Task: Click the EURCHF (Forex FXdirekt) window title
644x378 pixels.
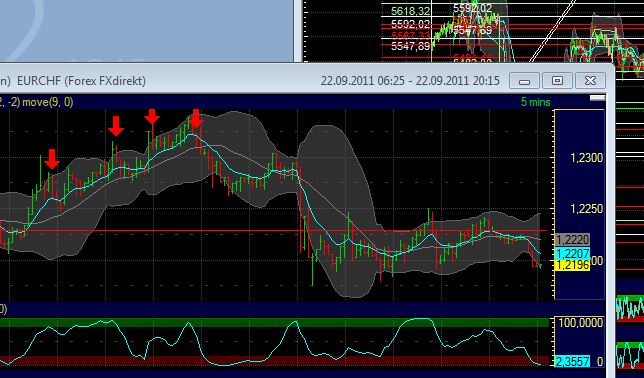Action: pyautogui.click(x=81, y=81)
